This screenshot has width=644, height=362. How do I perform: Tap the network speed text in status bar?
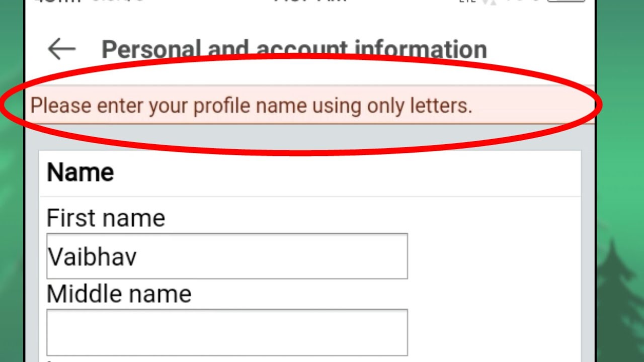[x=119, y=2]
